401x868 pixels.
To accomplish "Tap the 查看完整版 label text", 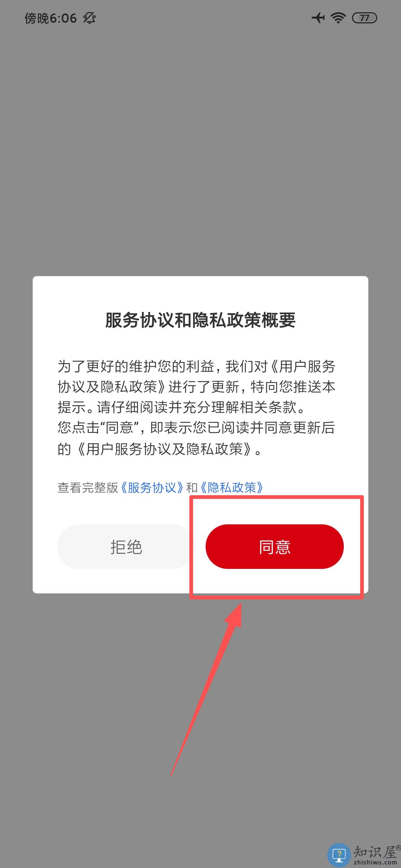I will coord(88,487).
